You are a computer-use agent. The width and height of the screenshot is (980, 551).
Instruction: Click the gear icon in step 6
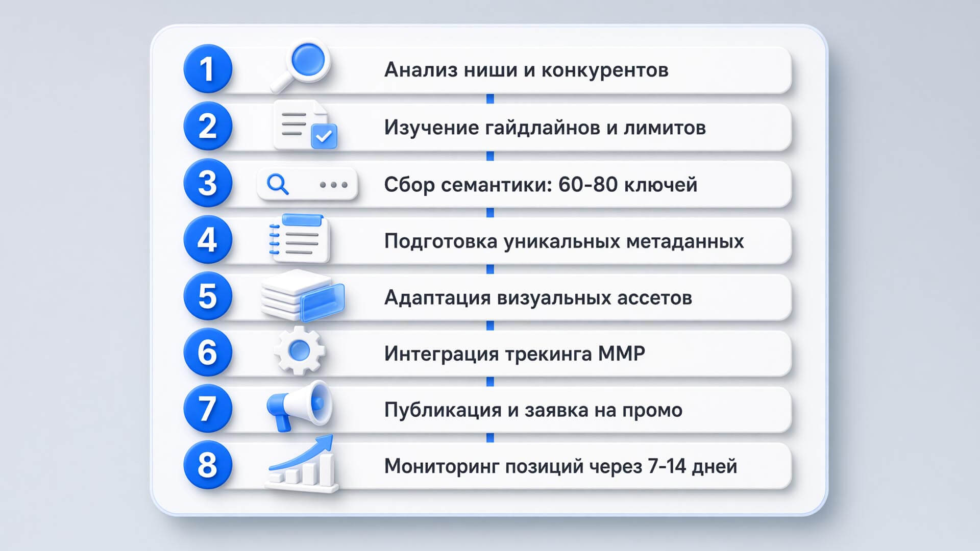point(299,350)
